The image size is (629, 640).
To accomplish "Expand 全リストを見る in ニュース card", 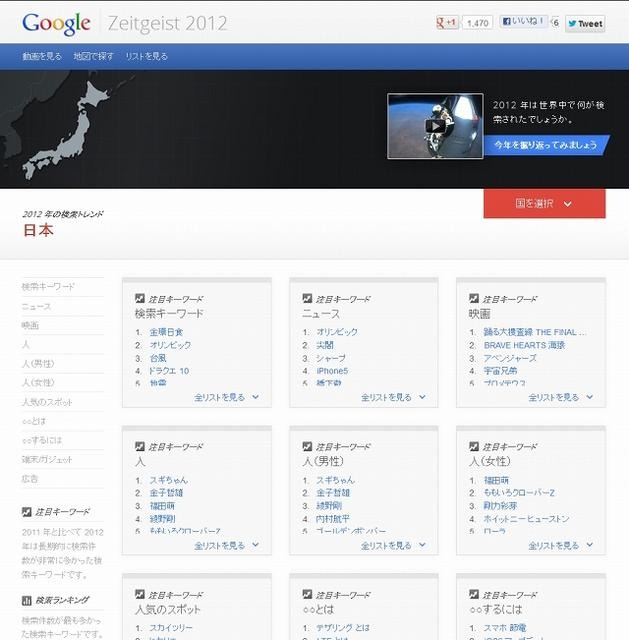I will click(x=393, y=397).
